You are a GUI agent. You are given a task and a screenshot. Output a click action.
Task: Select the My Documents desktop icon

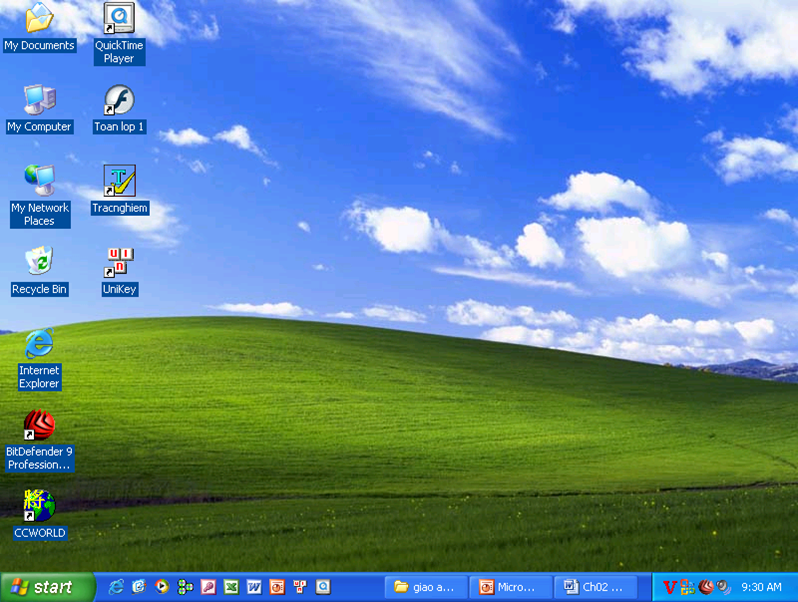(39, 26)
